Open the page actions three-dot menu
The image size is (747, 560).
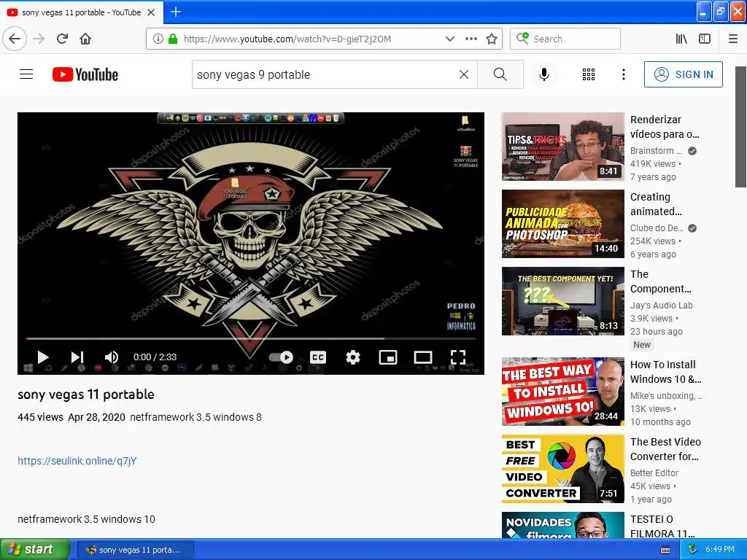471,39
